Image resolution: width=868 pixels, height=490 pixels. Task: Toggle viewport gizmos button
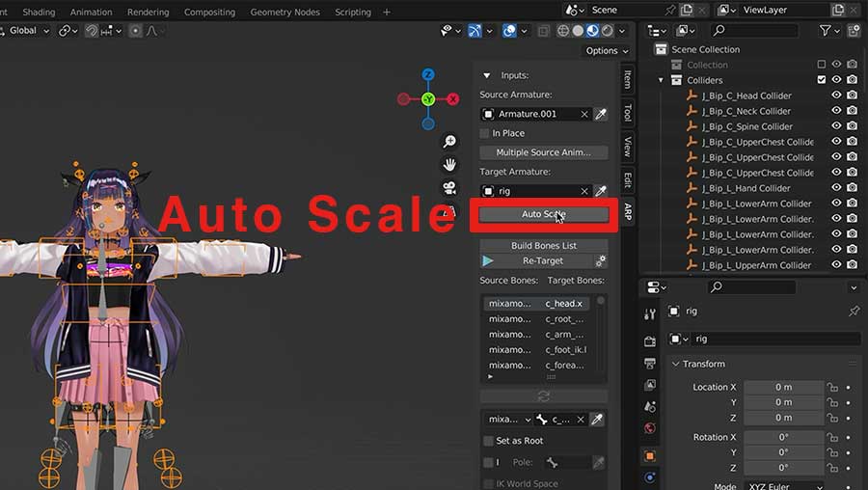click(x=475, y=31)
